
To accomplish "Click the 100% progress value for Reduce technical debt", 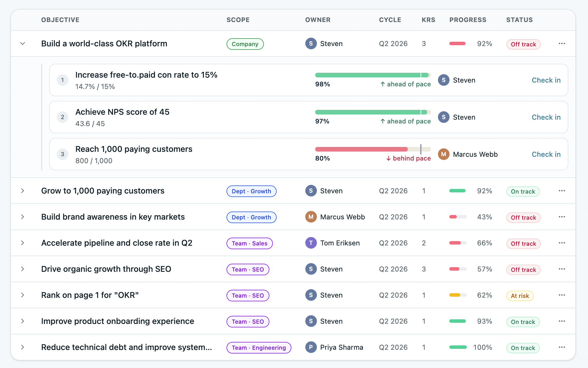I will [483, 347].
